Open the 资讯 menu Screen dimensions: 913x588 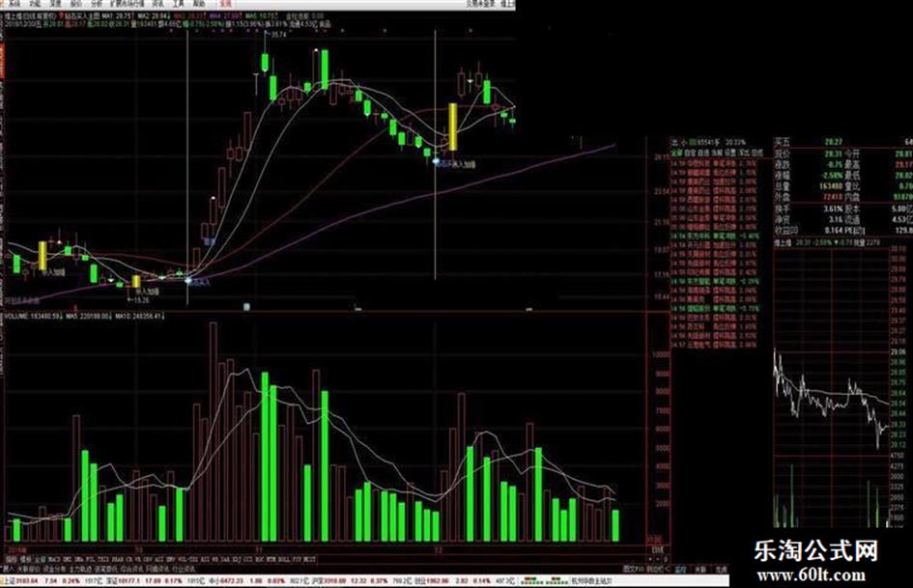(x=157, y=4)
